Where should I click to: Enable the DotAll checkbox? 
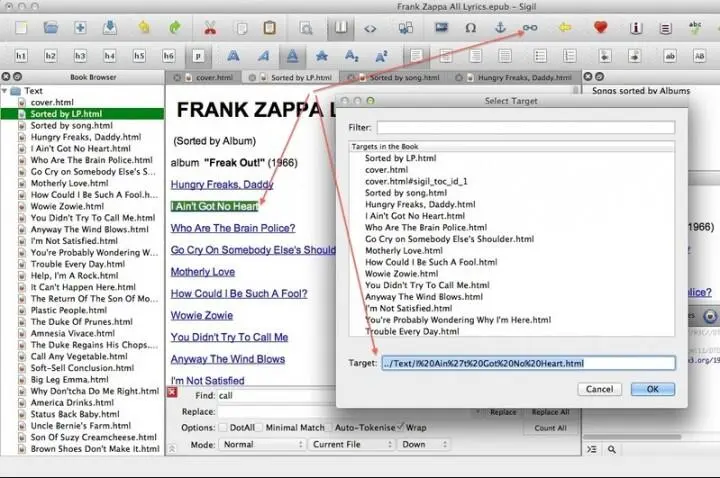click(x=223, y=427)
